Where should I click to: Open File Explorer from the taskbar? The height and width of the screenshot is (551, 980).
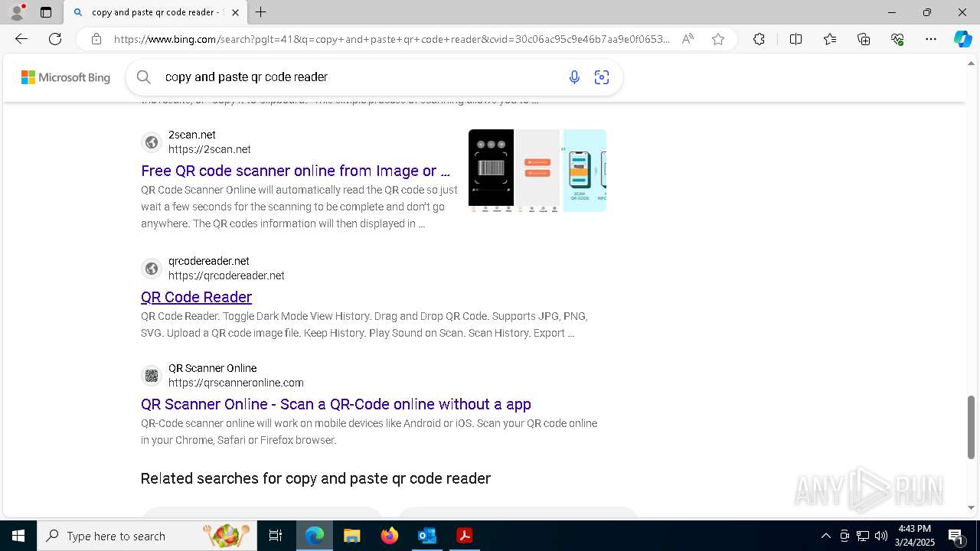click(351, 536)
